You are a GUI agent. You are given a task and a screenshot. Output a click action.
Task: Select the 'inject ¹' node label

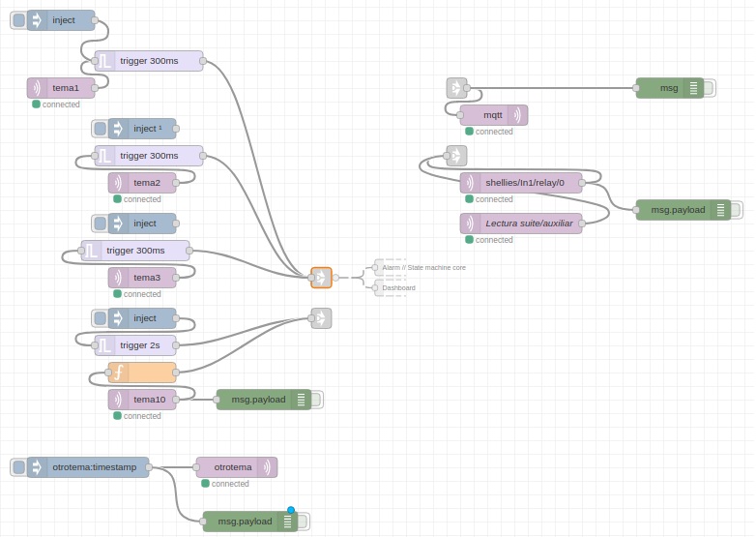[148, 129]
